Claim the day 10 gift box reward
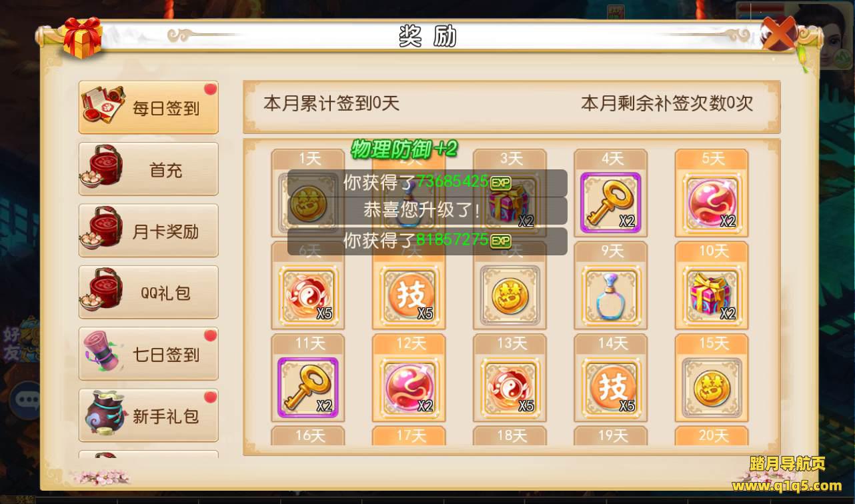Viewport: 855px width, 504px height. point(712,295)
